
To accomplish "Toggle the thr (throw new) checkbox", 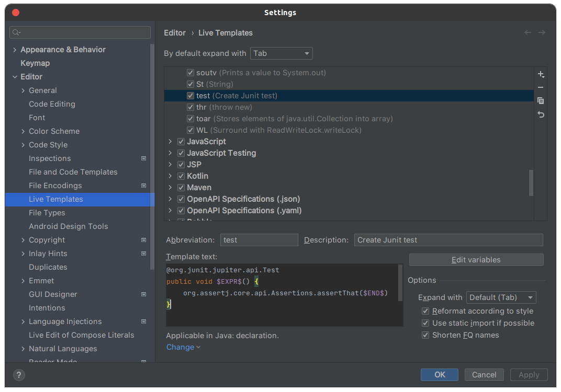I will pos(190,107).
